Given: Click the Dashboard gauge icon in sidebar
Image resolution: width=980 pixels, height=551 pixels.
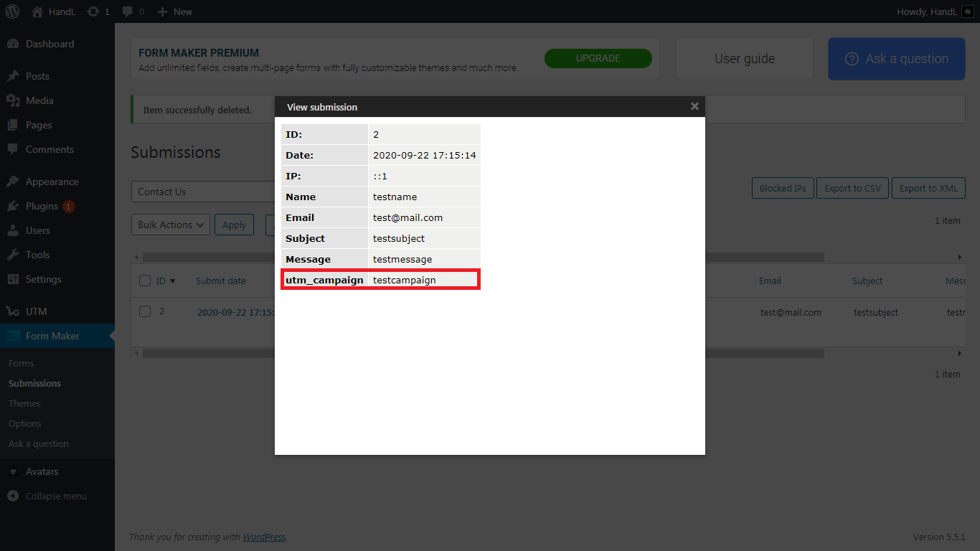Looking at the screenshot, I should click(13, 44).
